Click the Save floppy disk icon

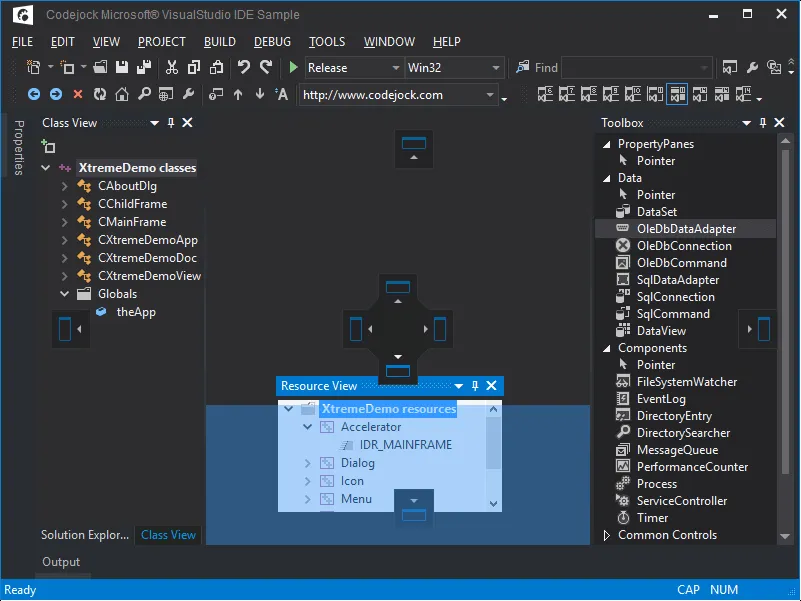click(x=122, y=68)
